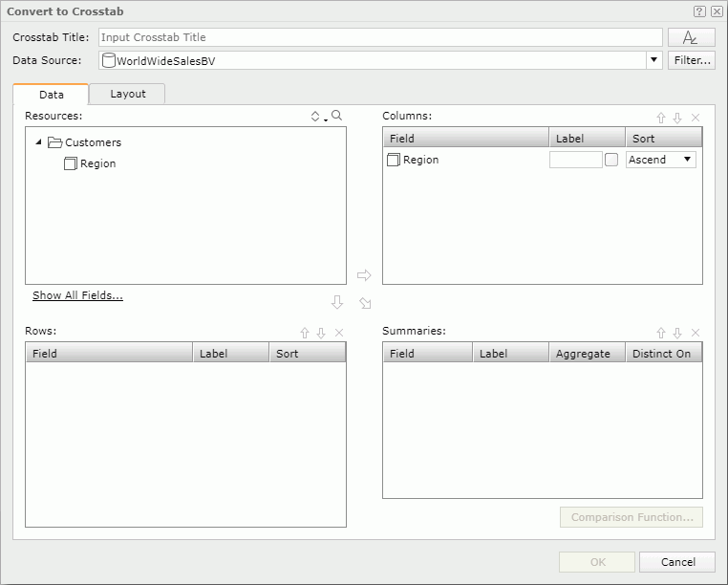
Task: Click the Show All Fields link
Action: (x=77, y=295)
